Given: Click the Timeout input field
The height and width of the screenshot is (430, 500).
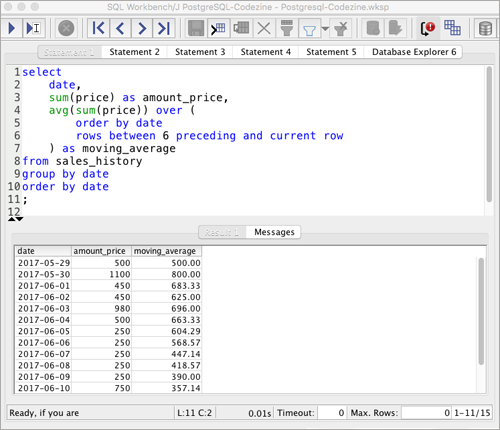Looking at the screenshot, I should point(332,413).
